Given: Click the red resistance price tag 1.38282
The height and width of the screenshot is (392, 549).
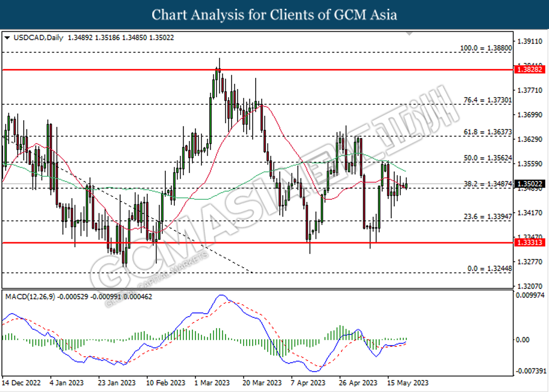Looking at the screenshot, I should [x=530, y=69].
